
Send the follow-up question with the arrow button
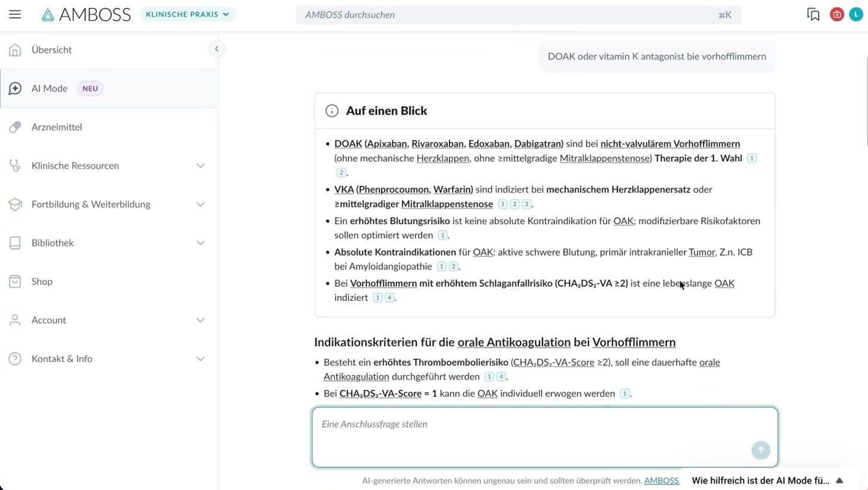[760, 450]
